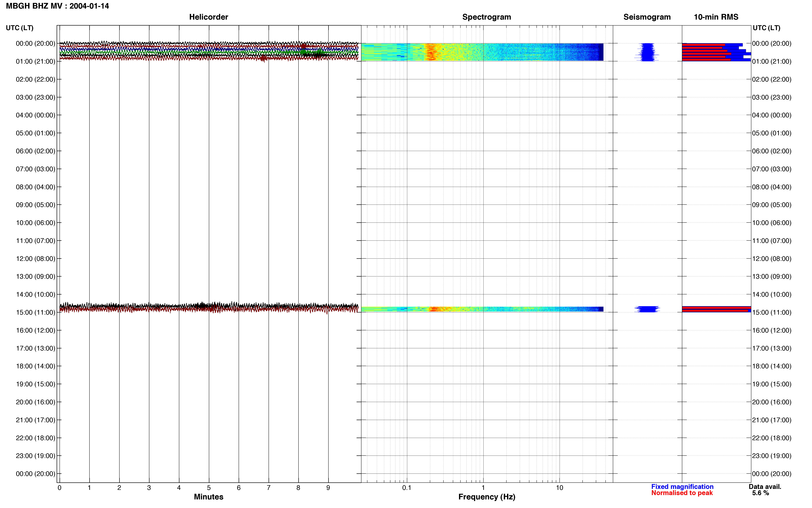
Task: Click the right 'UTC (LT)' axis label
Action: coord(766,28)
